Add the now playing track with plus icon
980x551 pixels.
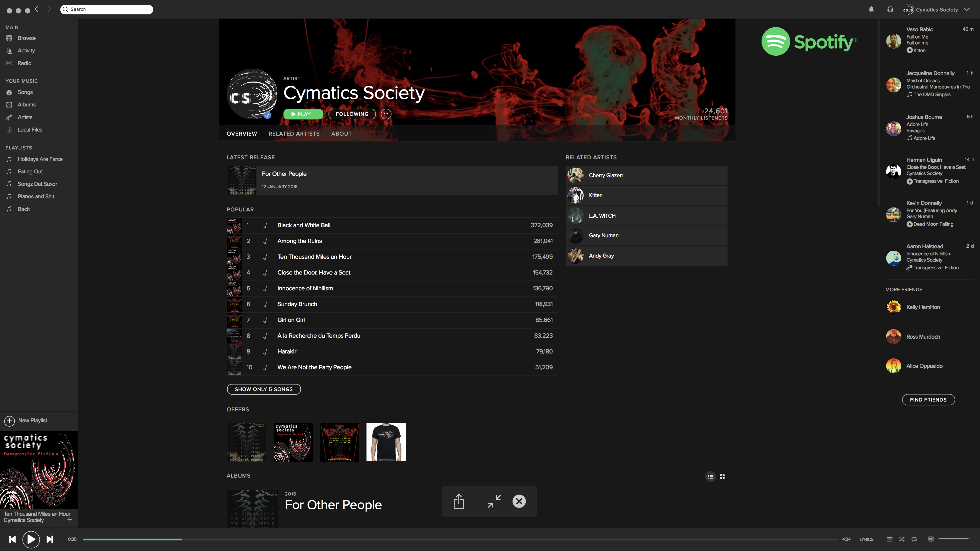click(x=70, y=519)
